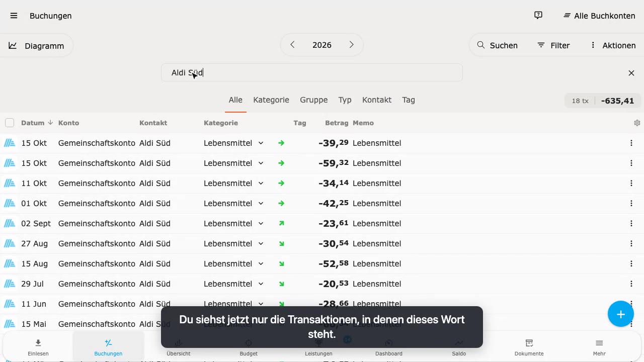Open row menu for the -39,29 transaction

631,143
